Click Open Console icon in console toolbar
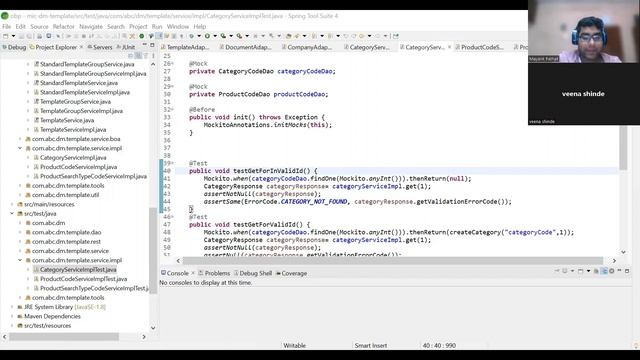 tap(580, 271)
